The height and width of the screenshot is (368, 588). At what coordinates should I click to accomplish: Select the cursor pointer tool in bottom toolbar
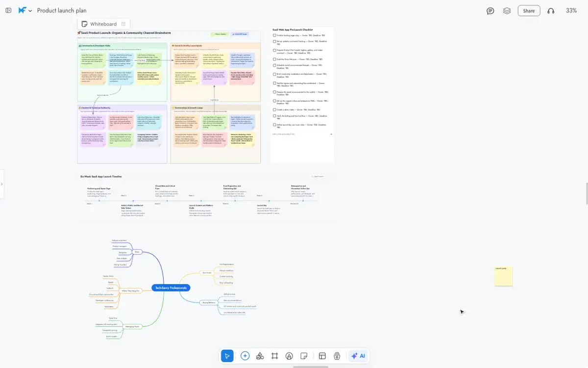227,356
